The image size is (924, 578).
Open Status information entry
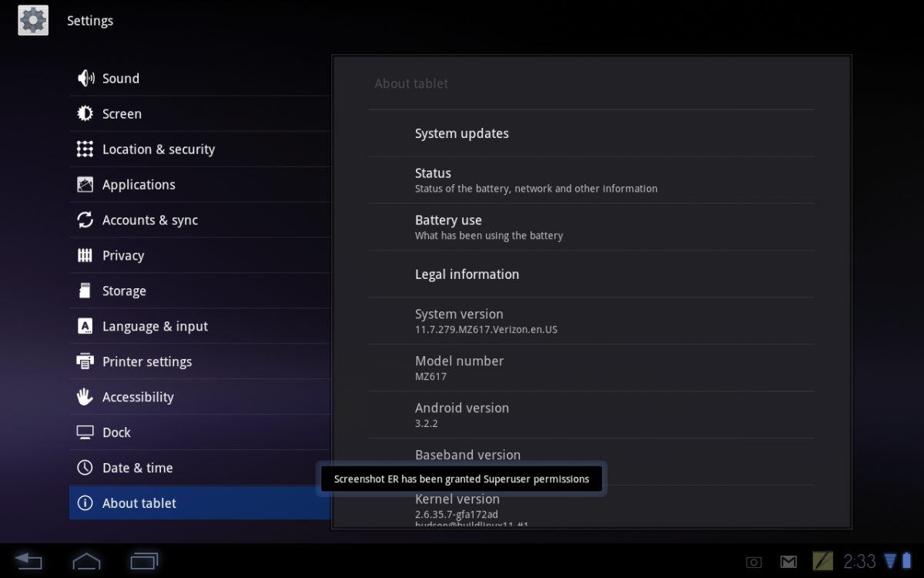tap(535, 180)
